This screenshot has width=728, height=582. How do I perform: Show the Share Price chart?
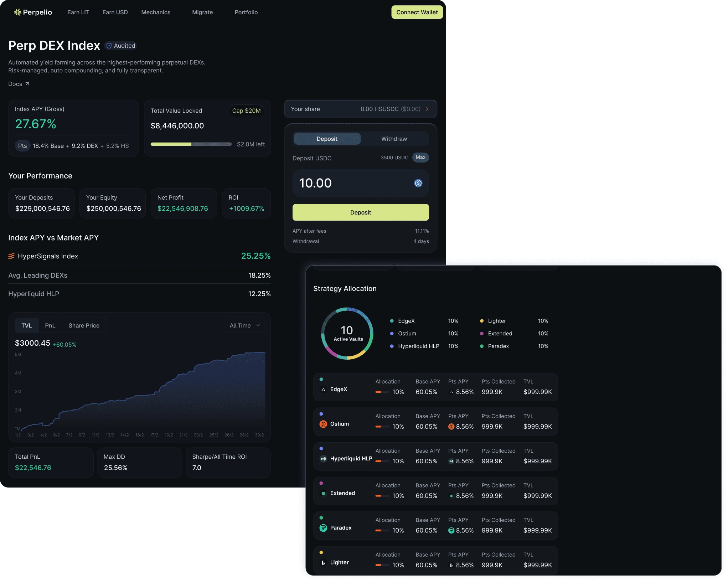pos(84,325)
